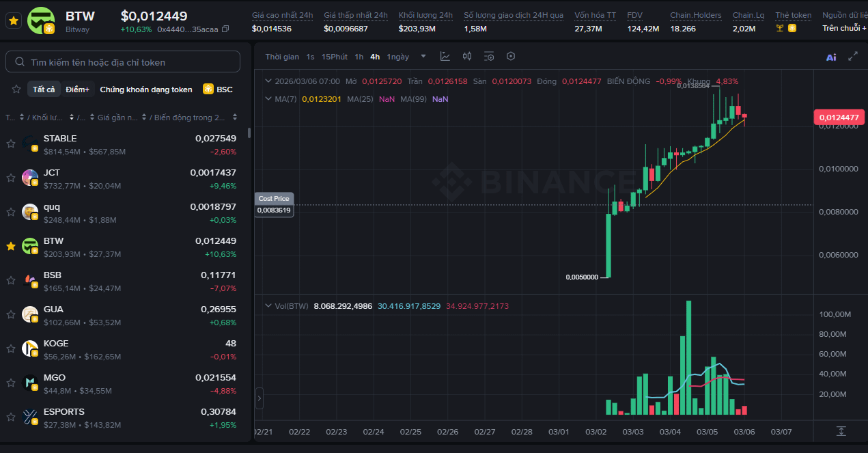
Task: Click the Giá thấp nhất 24h label
Action: click(x=356, y=15)
